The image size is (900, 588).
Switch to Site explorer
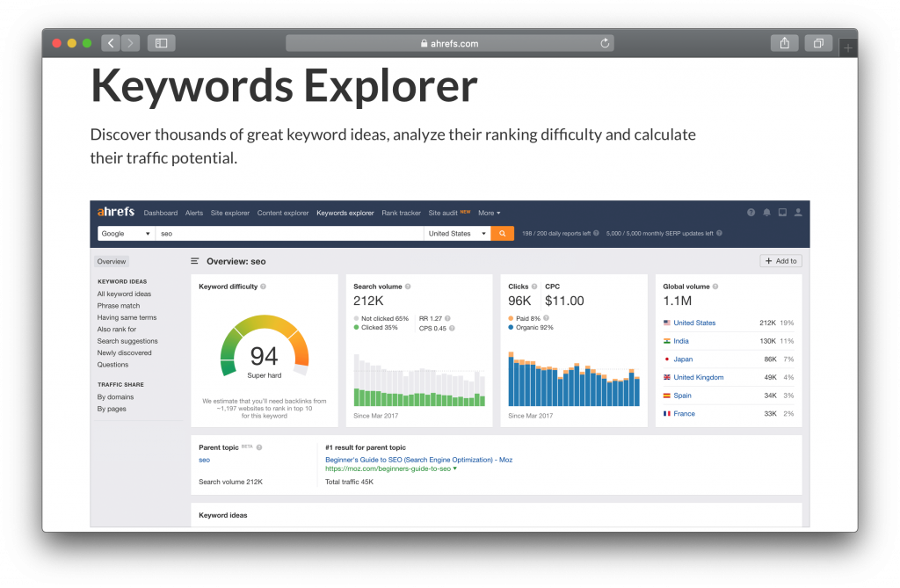click(x=230, y=213)
